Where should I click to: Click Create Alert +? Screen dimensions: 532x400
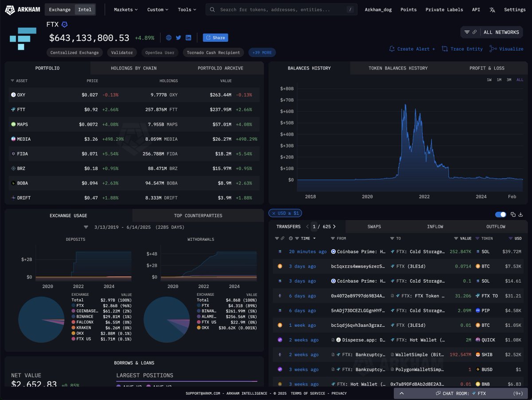pos(412,49)
